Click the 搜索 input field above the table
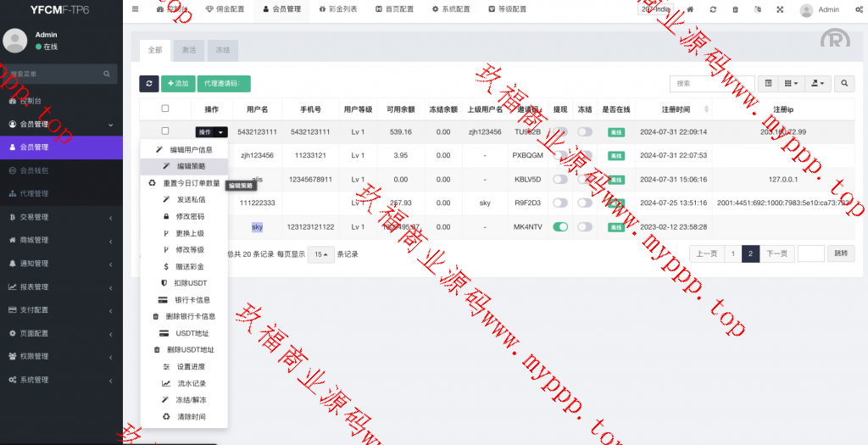The width and height of the screenshot is (868, 445). click(711, 83)
